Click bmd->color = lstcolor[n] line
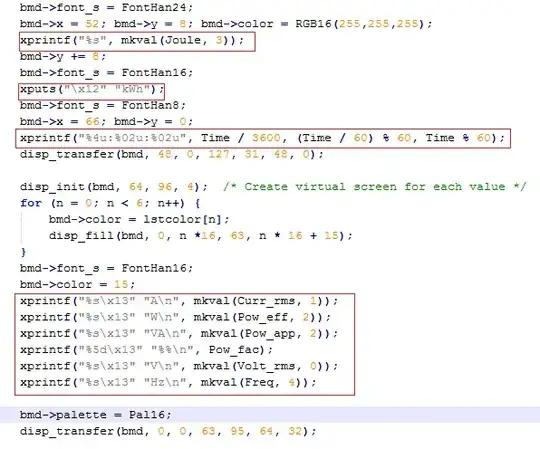Image resolution: width=540 pixels, height=449 pixels. click(x=139, y=220)
